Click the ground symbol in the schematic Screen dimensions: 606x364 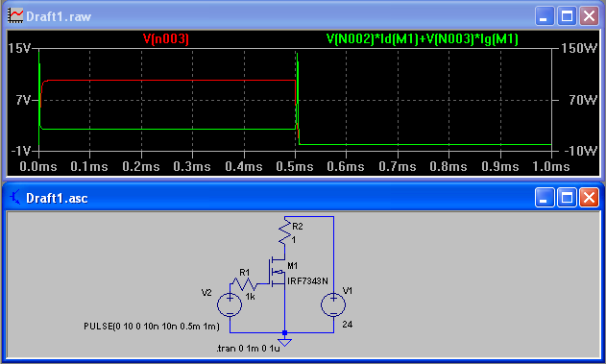click(285, 342)
